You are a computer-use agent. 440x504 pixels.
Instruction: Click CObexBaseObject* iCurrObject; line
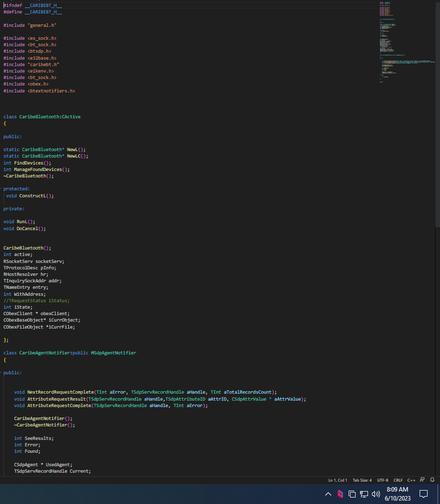coord(42,320)
